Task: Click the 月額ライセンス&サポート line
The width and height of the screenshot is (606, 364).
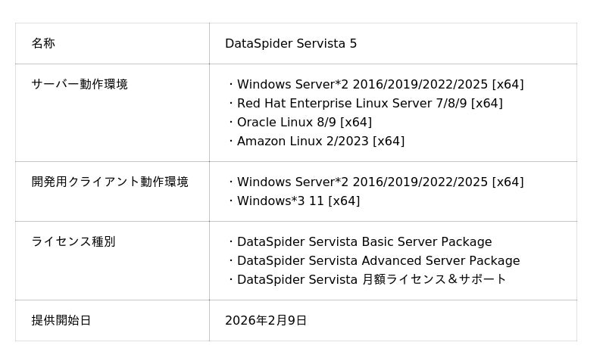Action: (371, 280)
